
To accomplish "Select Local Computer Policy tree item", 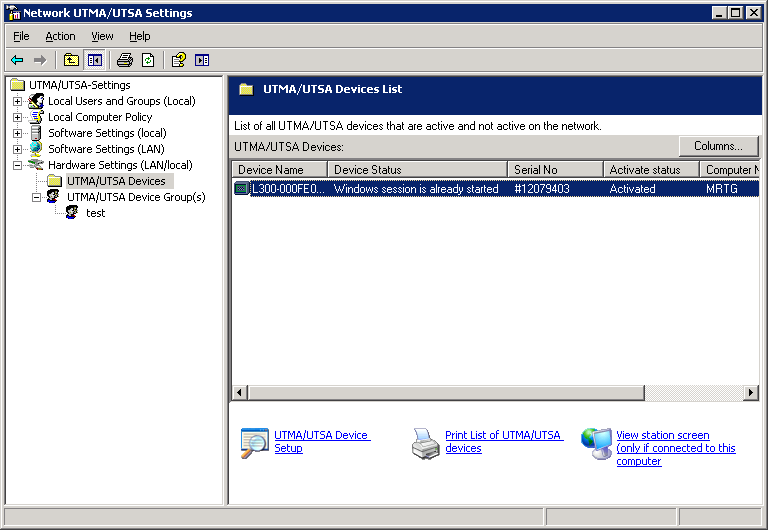I will pos(100,117).
